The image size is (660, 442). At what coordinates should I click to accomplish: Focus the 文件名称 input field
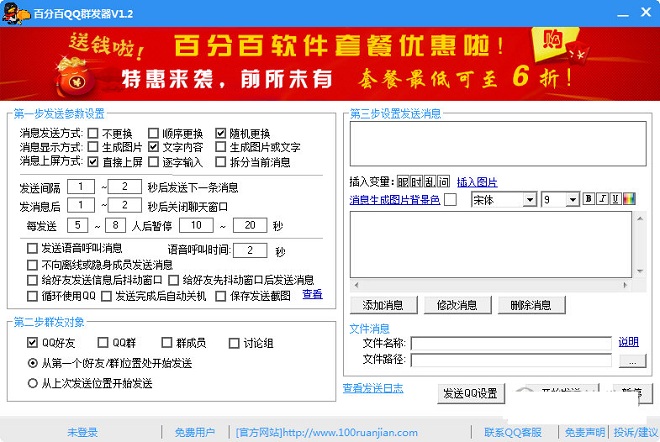click(511, 343)
